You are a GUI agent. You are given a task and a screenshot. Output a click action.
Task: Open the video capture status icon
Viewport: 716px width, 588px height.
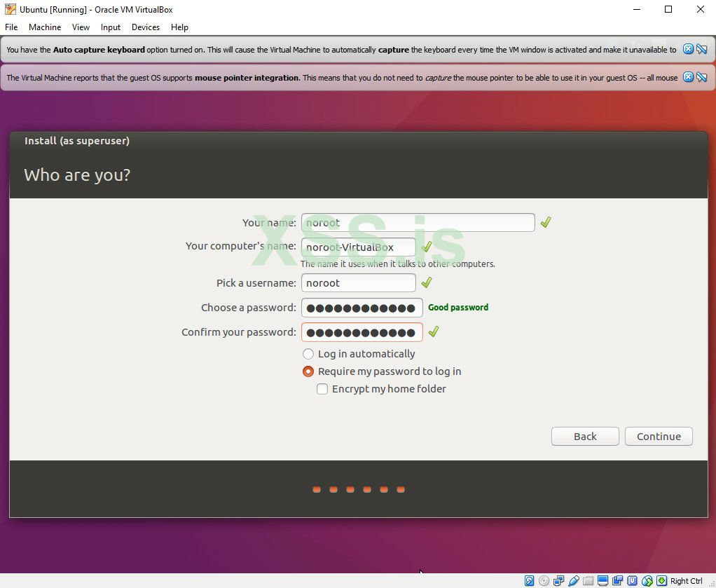(x=617, y=581)
